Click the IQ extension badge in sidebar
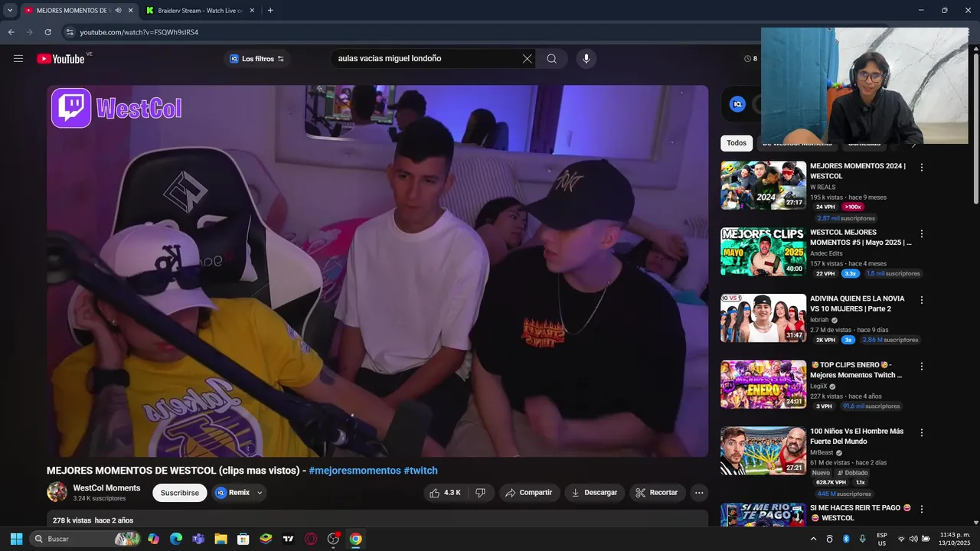Screen dimensions: 980x551 (737, 104)
